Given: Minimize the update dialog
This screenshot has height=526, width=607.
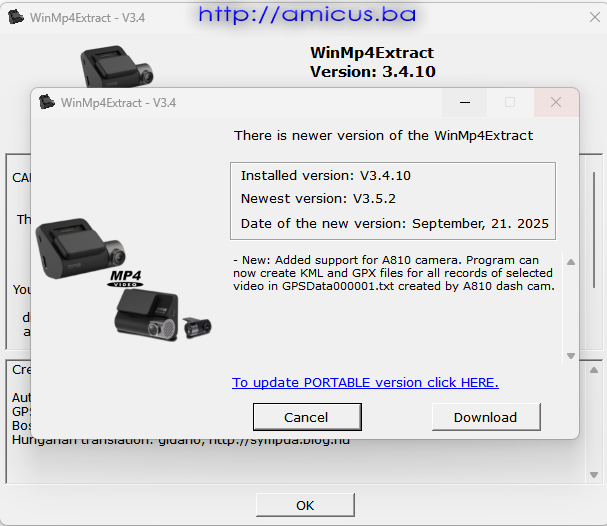Looking at the screenshot, I should click(465, 103).
